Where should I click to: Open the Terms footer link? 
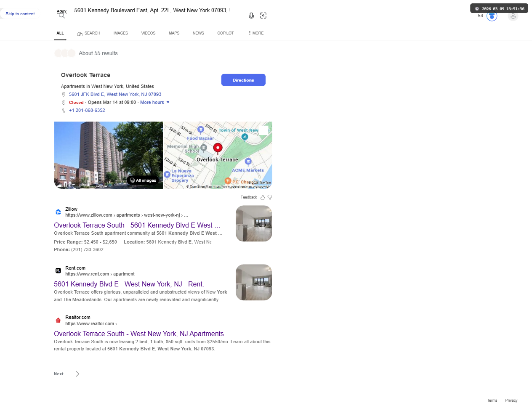(x=492, y=400)
